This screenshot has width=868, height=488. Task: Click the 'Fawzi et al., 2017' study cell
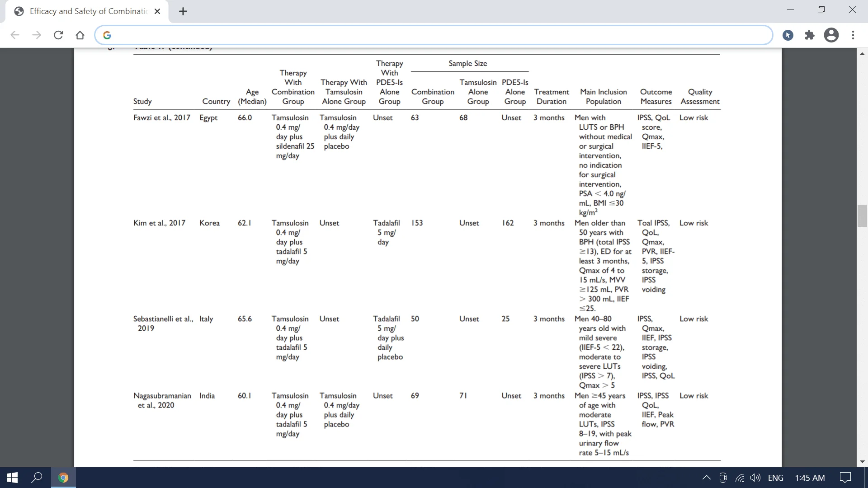click(162, 117)
